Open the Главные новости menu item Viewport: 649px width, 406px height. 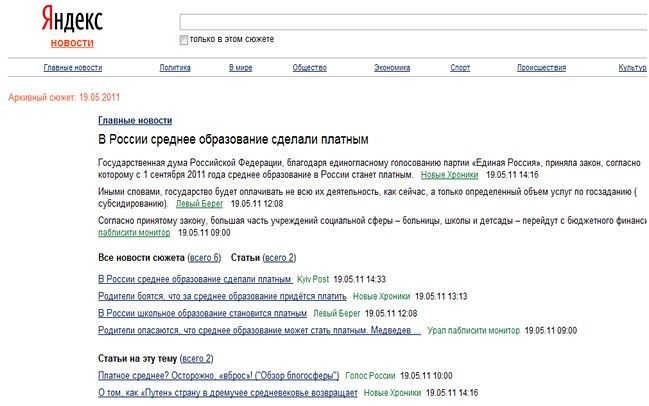(73, 67)
